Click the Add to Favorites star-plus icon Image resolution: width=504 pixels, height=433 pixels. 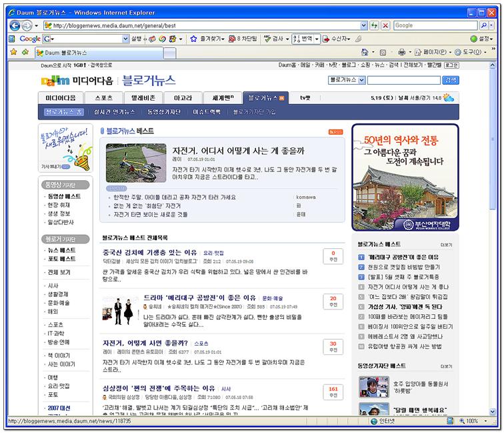tap(25, 52)
